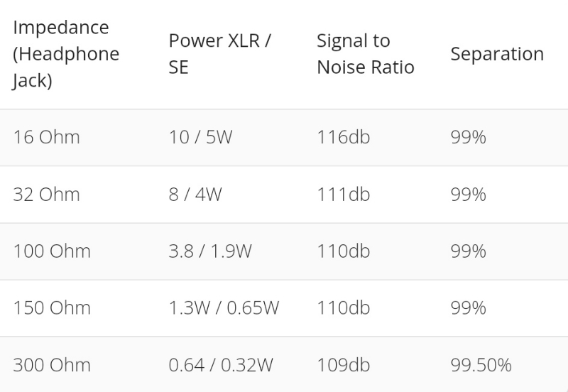
Task: Click the Signal to Noise Ratio header
Action: [x=365, y=55]
